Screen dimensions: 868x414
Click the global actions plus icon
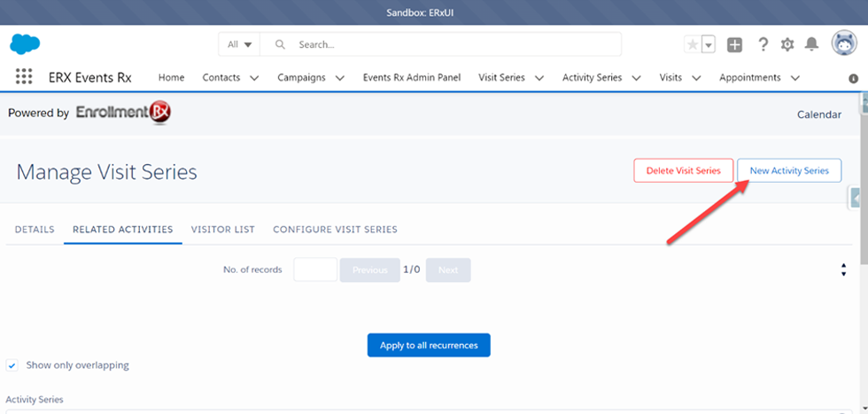click(x=734, y=44)
